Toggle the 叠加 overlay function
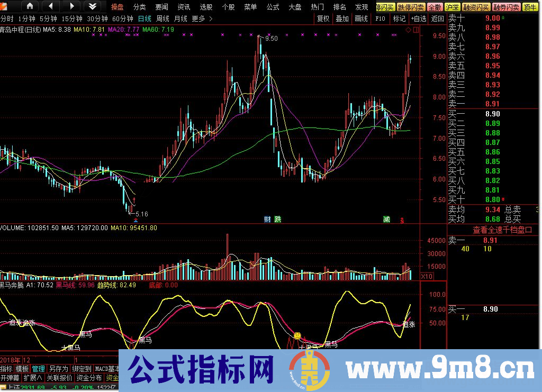The image size is (542, 392). pos(341,17)
